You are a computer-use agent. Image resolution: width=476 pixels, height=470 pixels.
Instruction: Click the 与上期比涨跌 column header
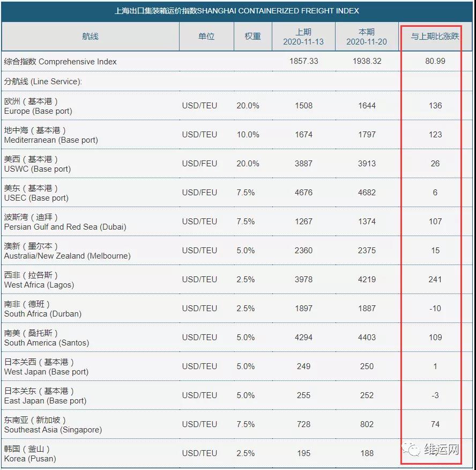[435, 36]
